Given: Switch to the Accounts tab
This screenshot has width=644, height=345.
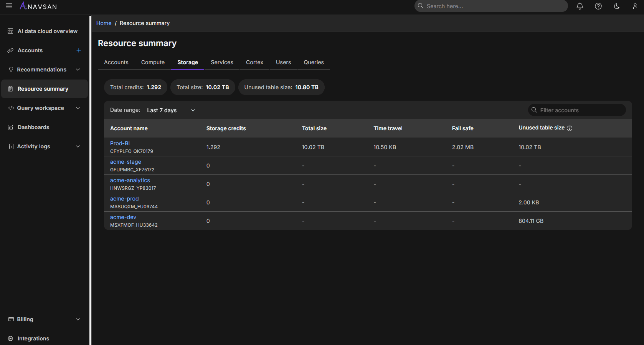Looking at the screenshot, I should (x=116, y=62).
